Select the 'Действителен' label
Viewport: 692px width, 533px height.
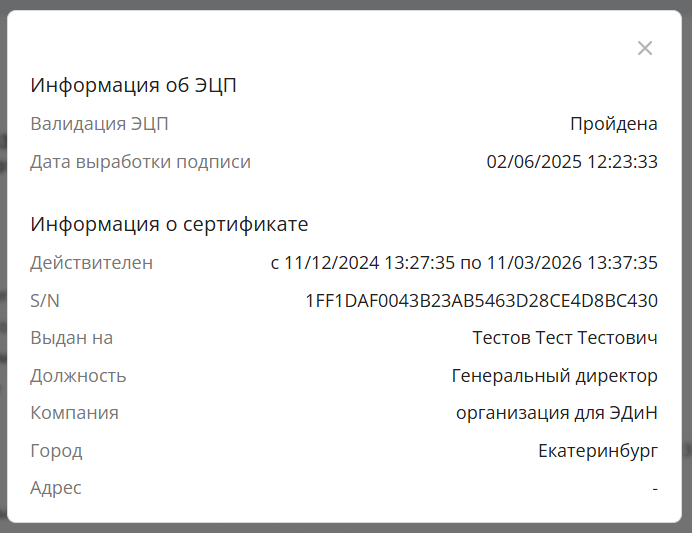click(x=92, y=263)
